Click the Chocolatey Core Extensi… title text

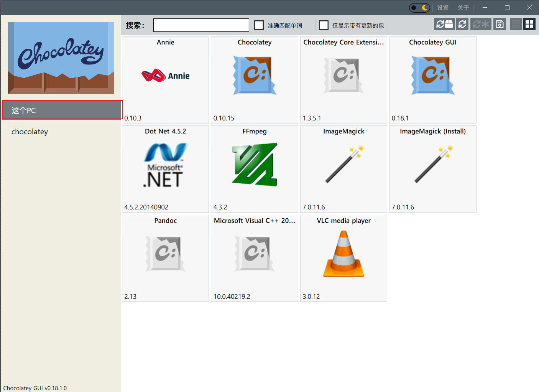click(x=344, y=42)
